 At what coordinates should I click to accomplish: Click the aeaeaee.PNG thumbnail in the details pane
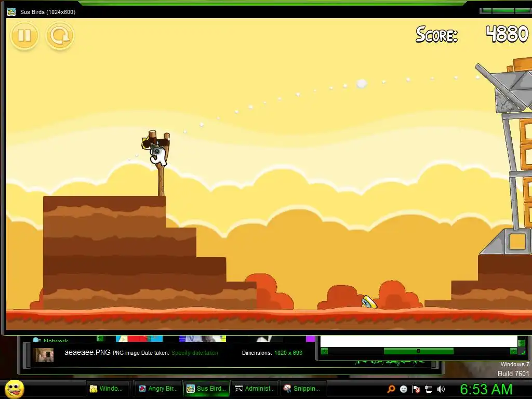click(45, 355)
